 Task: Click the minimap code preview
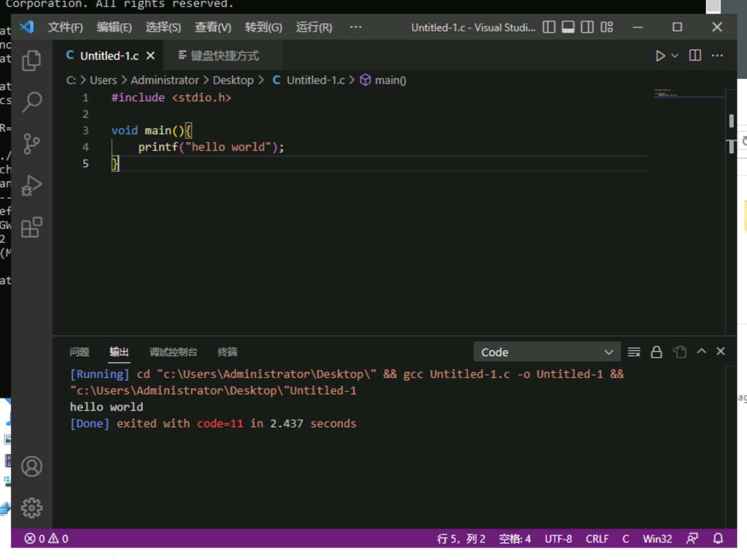(x=689, y=94)
